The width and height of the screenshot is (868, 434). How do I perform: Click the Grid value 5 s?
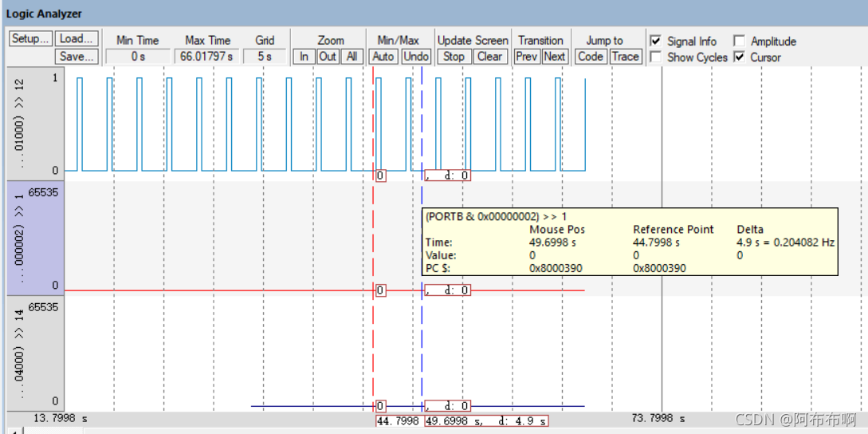[x=265, y=57]
